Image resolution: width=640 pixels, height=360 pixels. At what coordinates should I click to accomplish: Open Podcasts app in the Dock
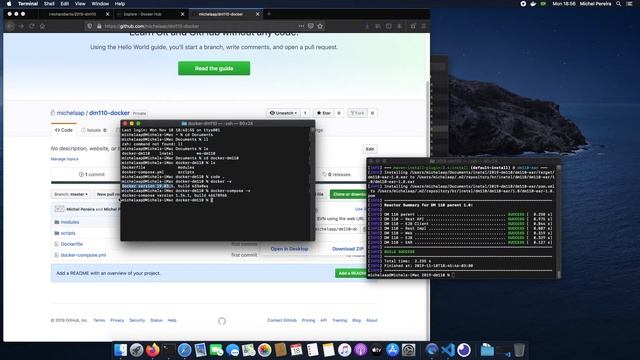[x=360, y=350]
